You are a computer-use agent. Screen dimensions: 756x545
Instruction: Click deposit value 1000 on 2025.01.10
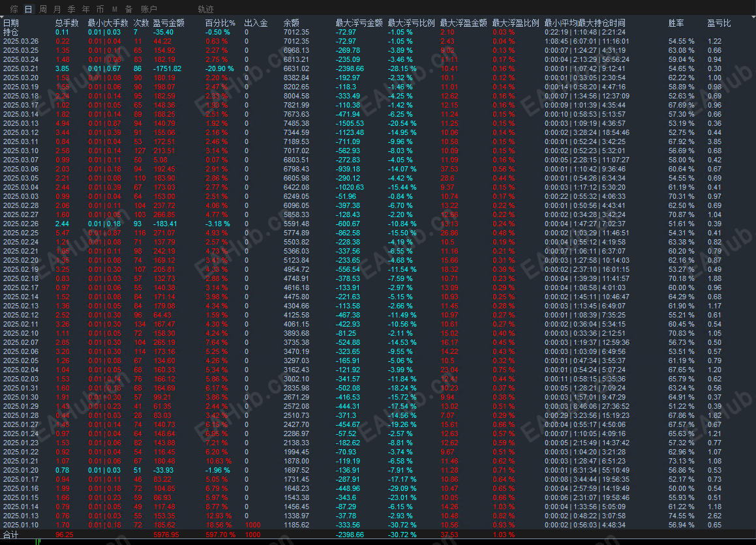coord(252,525)
